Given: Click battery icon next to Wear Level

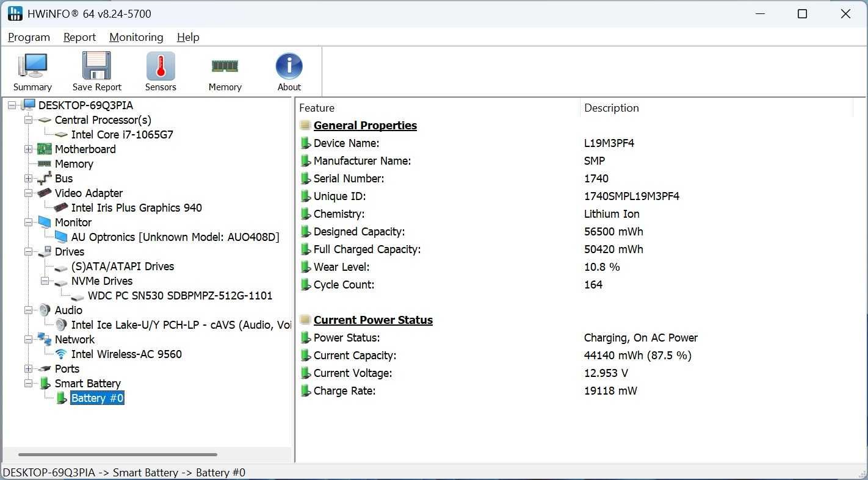Looking at the screenshot, I should pos(306,267).
